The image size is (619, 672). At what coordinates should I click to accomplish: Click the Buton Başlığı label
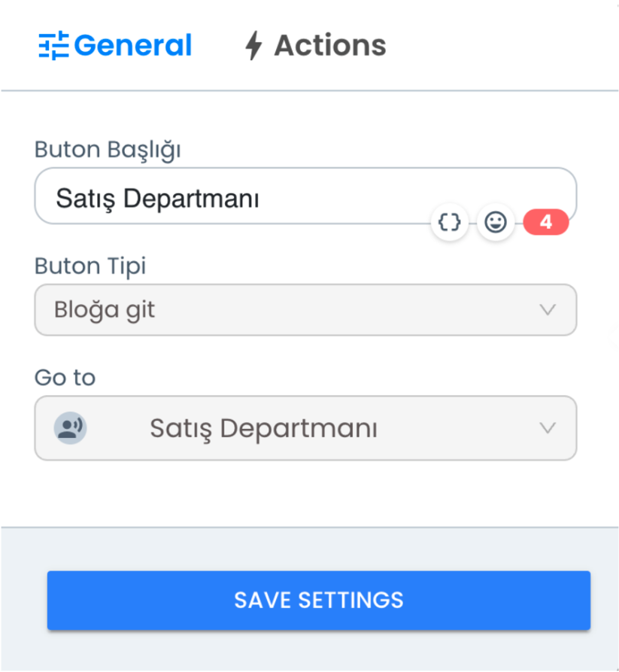coord(108,150)
